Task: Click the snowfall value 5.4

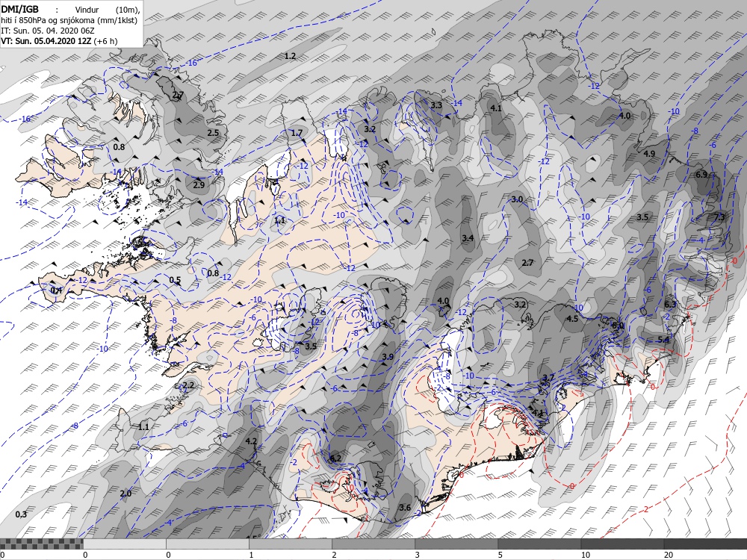Action: pos(663,340)
